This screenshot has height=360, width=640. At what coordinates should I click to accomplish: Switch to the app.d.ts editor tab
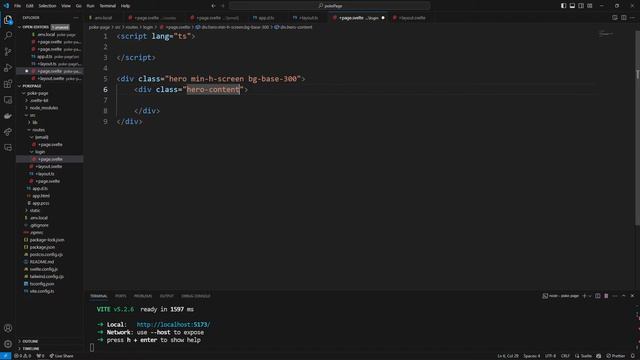point(266,18)
